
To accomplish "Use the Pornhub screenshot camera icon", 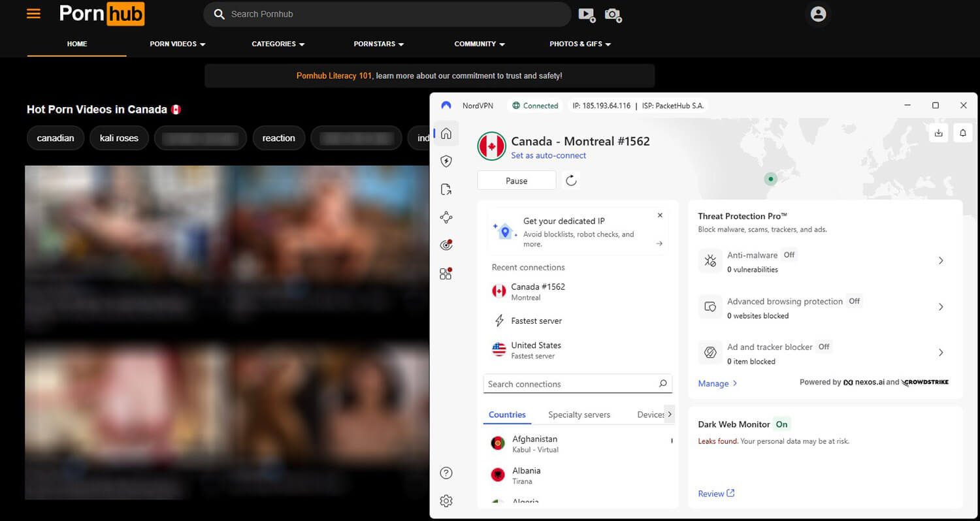I will coord(613,14).
